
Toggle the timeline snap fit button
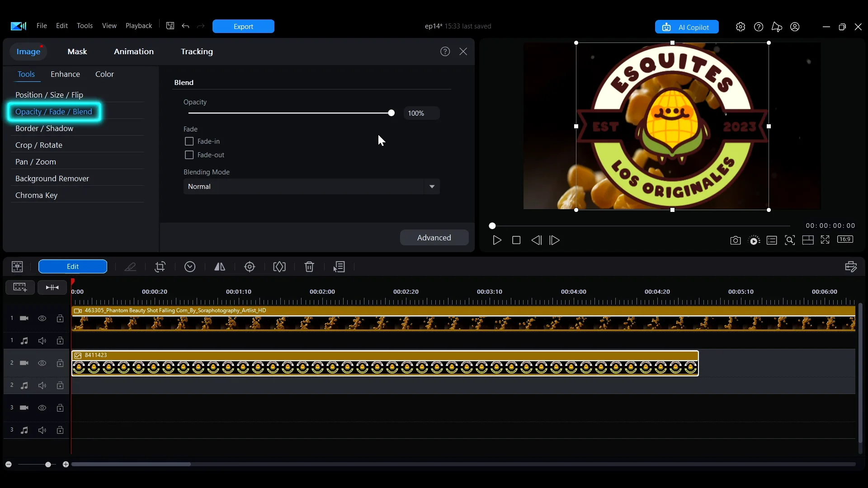(x=52, y=287)
